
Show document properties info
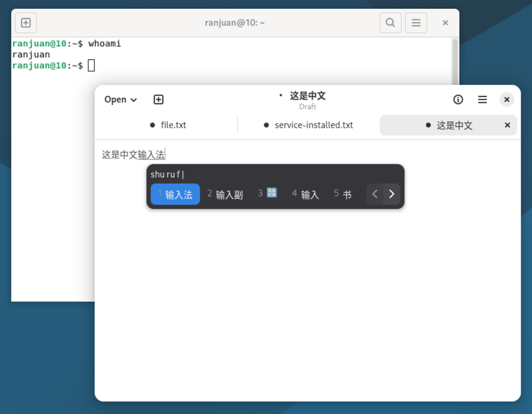coord(458,99)
